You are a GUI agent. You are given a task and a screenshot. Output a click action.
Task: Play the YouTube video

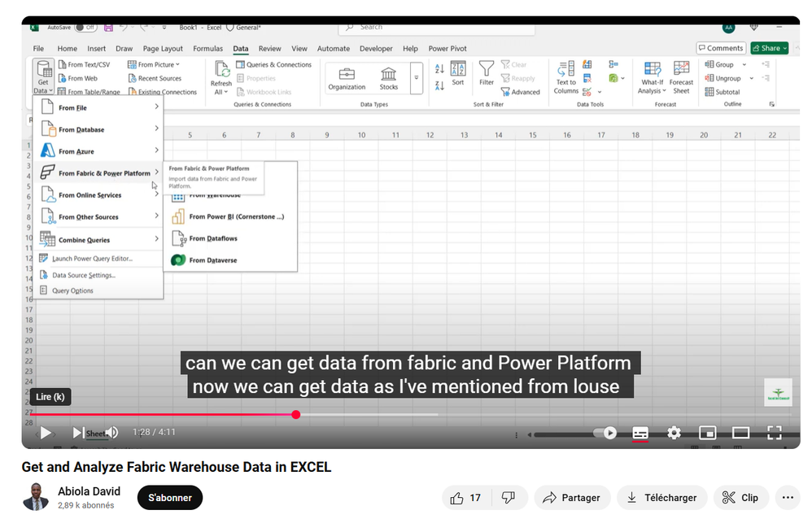(x=46, y=433)
